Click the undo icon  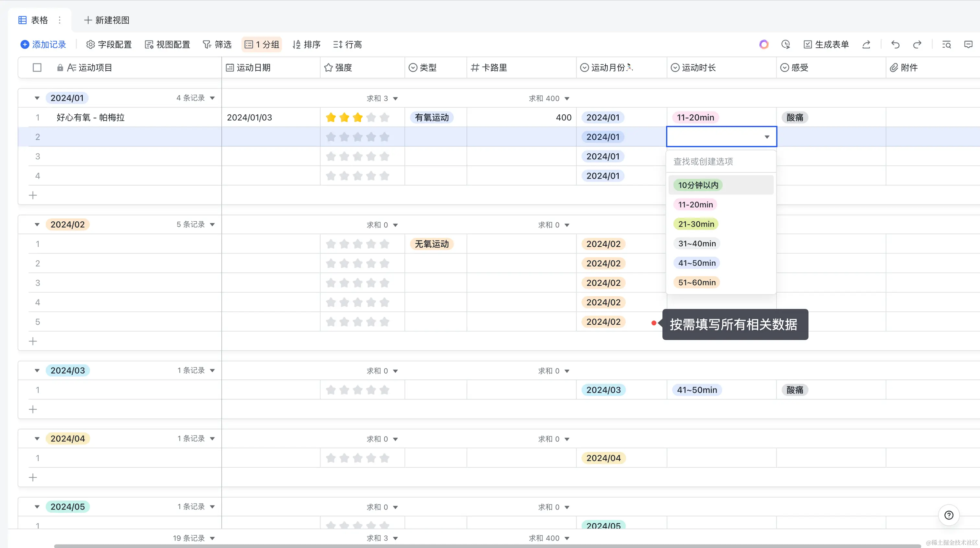(x=895, y=44)
